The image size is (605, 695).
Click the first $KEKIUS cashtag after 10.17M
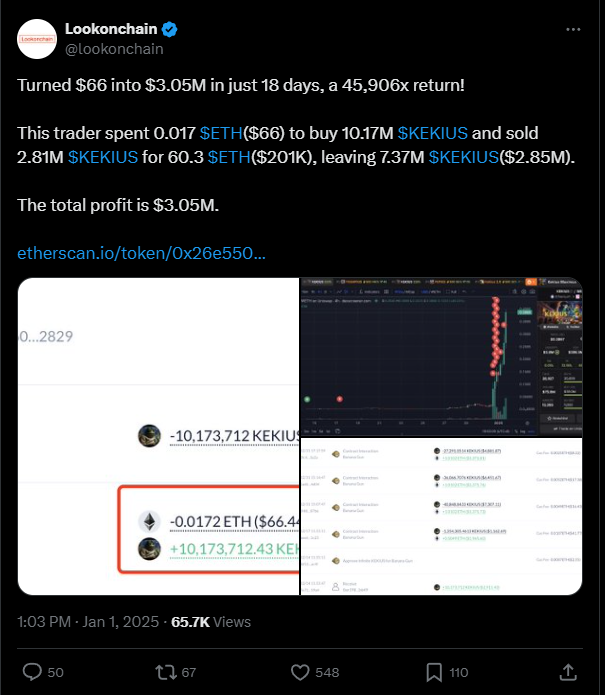pos(433,133)
